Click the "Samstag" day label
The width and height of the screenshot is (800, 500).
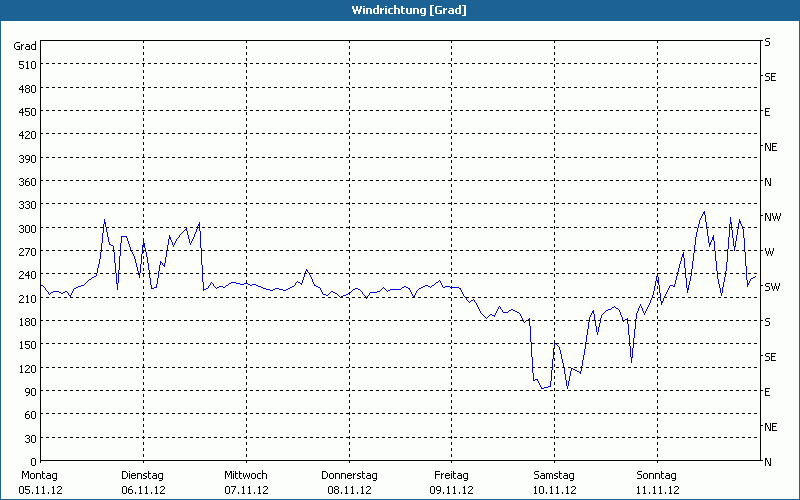click(554, 476)
